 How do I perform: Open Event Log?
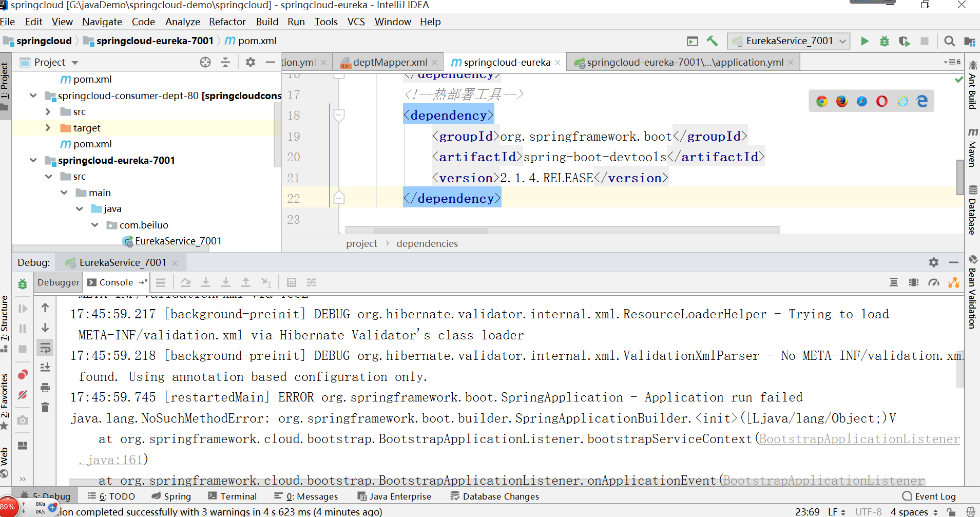point(929,496)
